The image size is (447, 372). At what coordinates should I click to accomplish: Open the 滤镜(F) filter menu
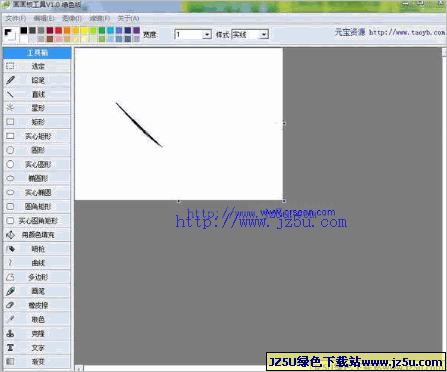coord(99,18)
